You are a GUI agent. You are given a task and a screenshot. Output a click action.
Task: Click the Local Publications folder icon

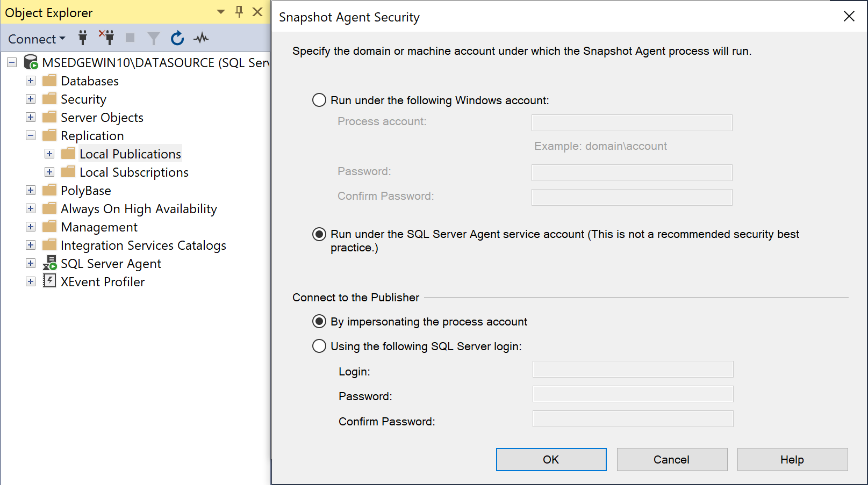point(68,153)
